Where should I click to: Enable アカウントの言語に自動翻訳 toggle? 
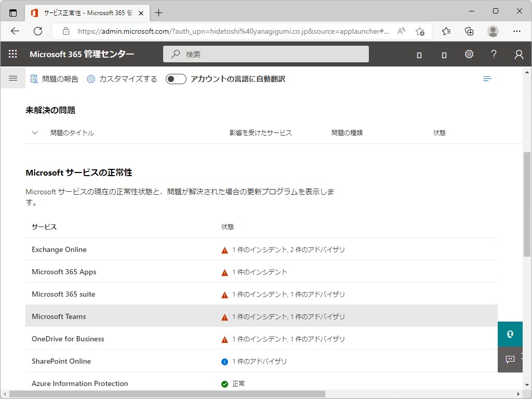coord(176,79)
